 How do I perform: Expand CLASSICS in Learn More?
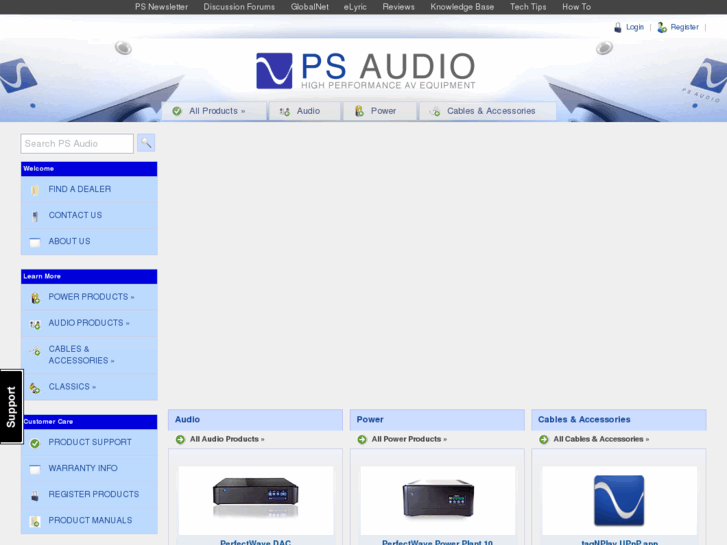(x=89, y=387)
